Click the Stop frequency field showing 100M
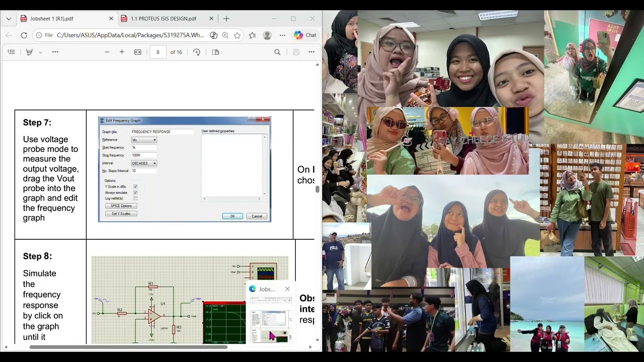The height and width of the screenshot is (362, 644). [144, 155]
